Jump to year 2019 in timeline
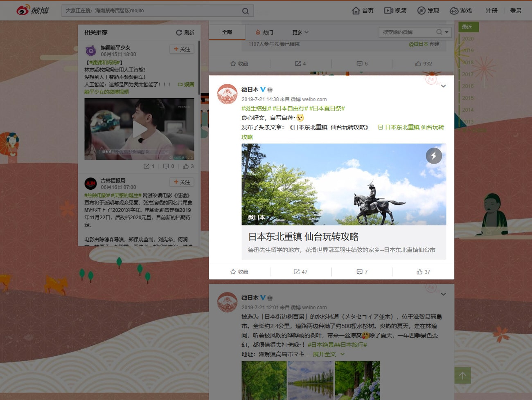This screenshot has width=532, height=400. 468,51
